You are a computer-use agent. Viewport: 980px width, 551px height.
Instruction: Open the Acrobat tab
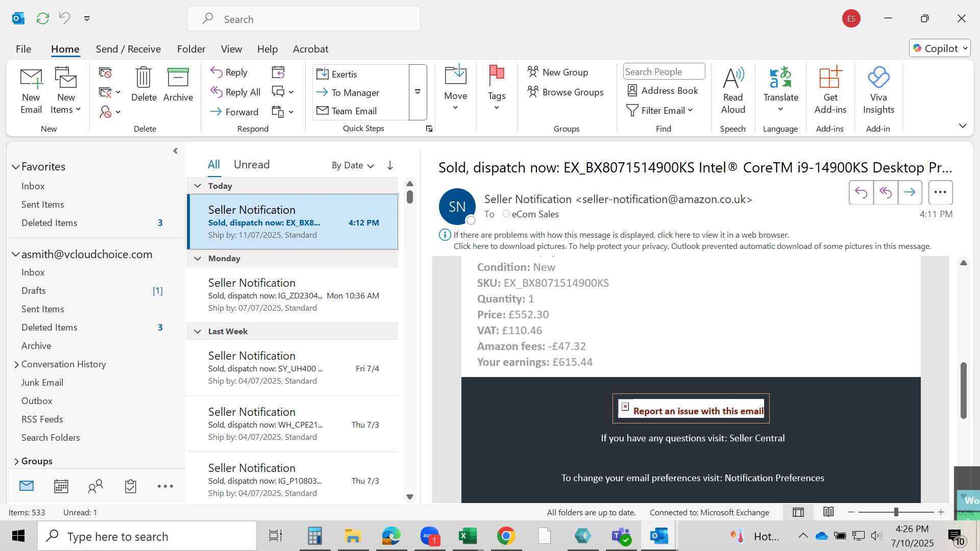pyautogui.click(x=310, y=49)
